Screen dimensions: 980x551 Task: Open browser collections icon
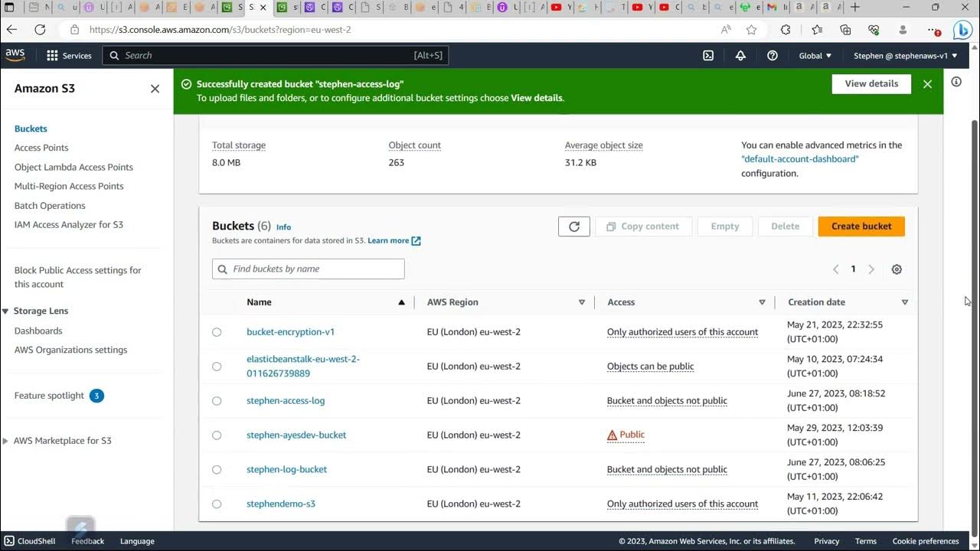(x=845, y=30)
